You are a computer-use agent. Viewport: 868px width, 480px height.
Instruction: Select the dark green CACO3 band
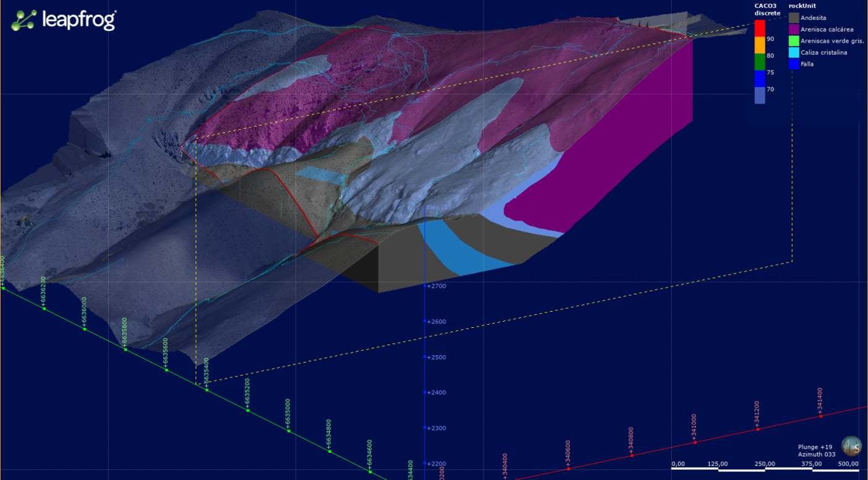pyautogui.click(x=760, y=62)
